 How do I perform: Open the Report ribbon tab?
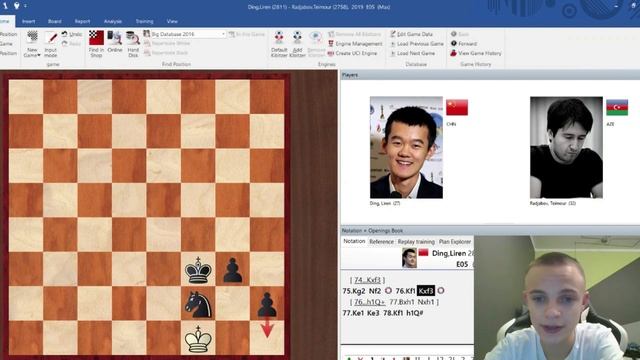[x=82, y=21]
